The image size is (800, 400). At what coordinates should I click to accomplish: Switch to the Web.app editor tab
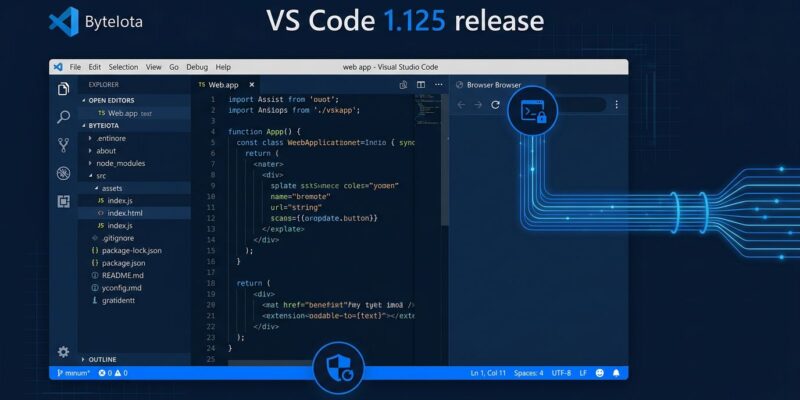tap(224, 85)
